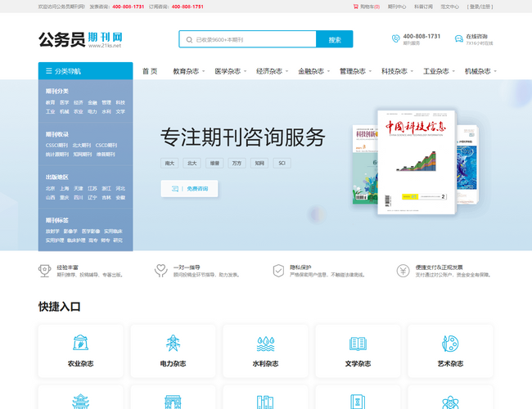Click the yen coin icon beside 便捷支付
This screenshot has width=532, height=409.
[403, 271]
